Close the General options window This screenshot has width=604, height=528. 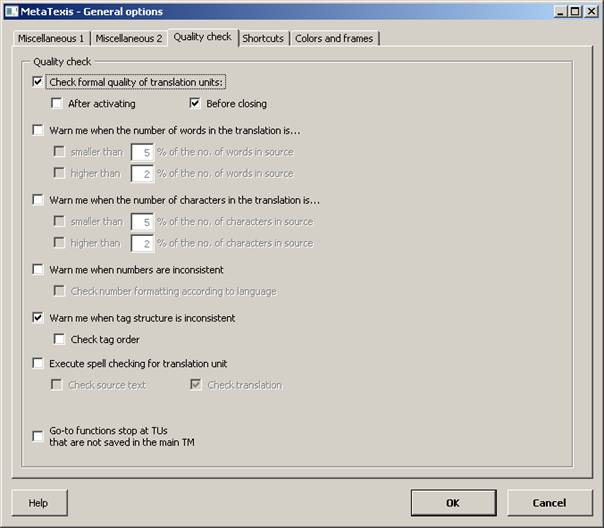pyautogui.click(x=591, y=12)
